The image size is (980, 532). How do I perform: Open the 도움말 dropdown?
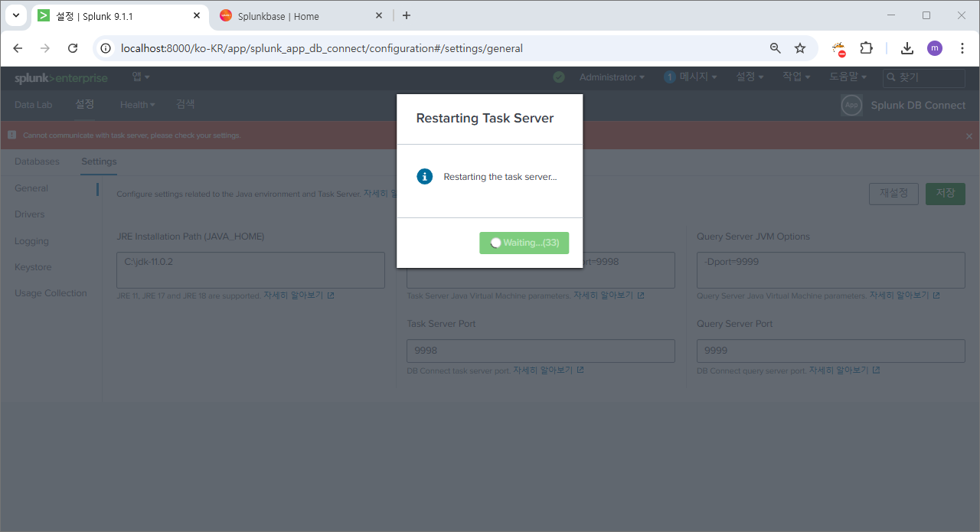pos(848,77)
